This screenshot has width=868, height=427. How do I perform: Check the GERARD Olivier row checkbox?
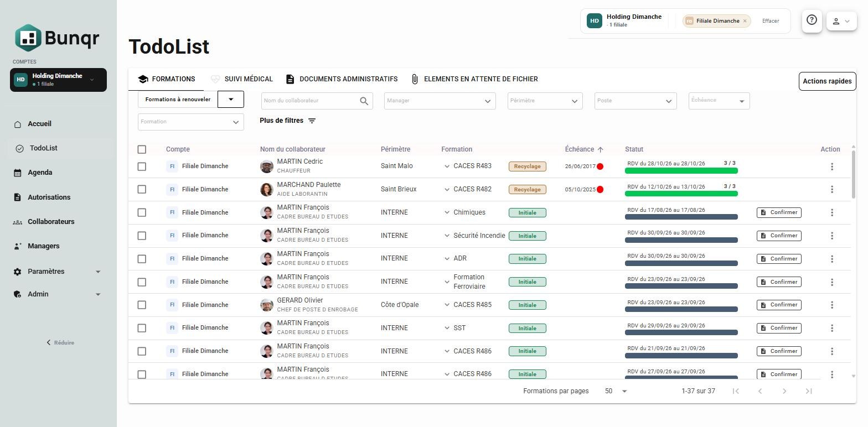142,305
